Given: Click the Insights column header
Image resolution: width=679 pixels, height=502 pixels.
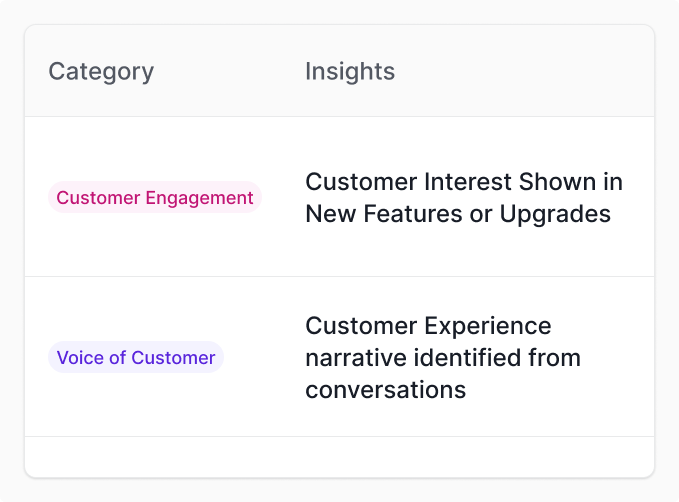Looking at the screenshot, I should pos(350,72).
